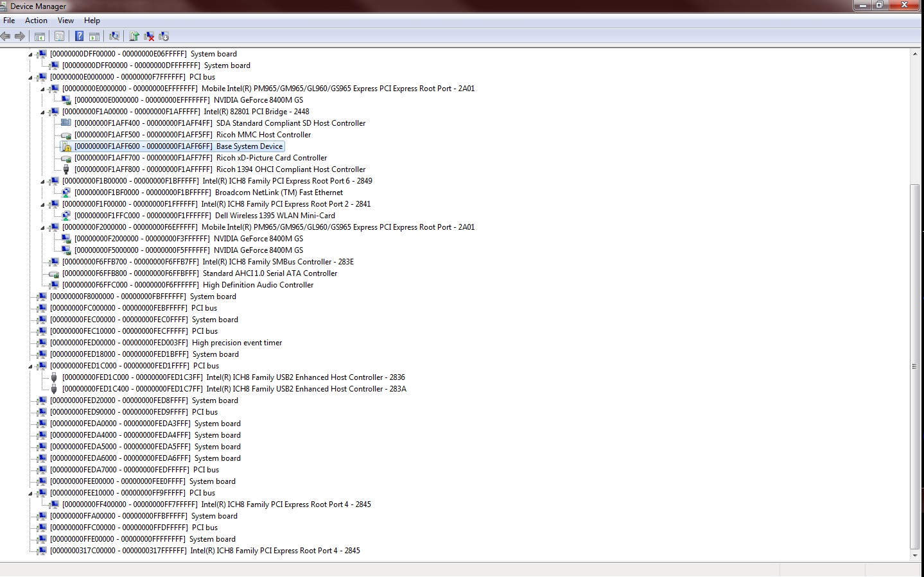Select System board row at FEDA4000

coord(146,435)
